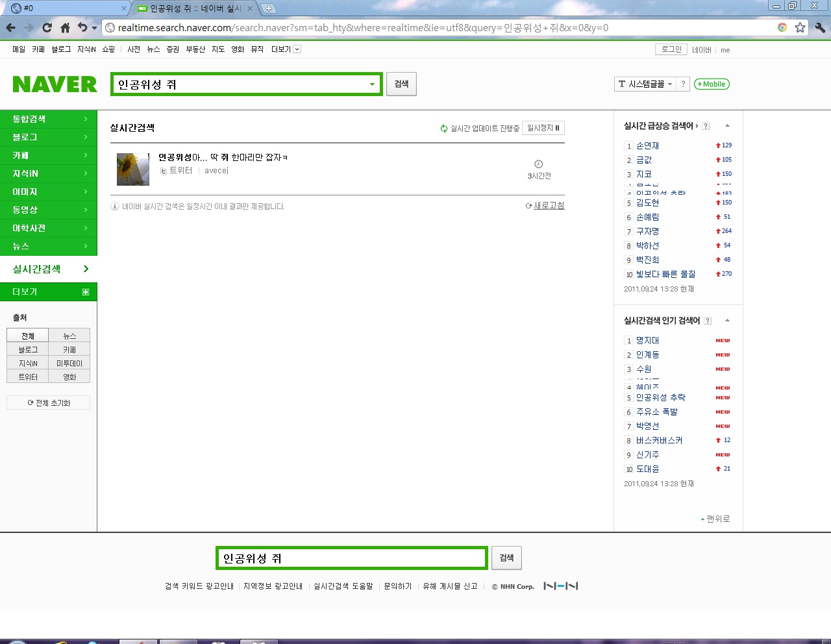Switch to the 통합검색 sidebar tab
The height and width of the screenshot is (644, 831).
pos(49,119)
